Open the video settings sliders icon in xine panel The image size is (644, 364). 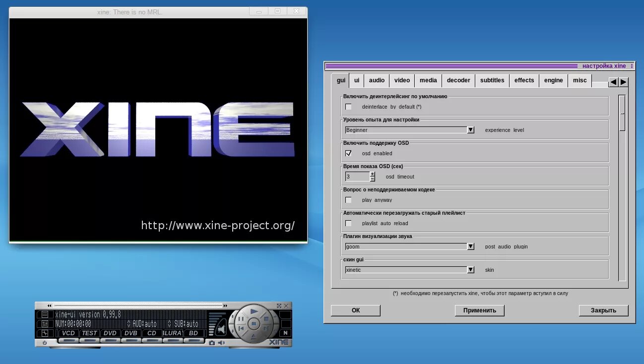point(45,324)
